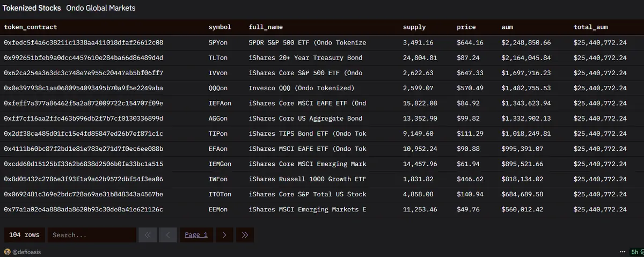The height and width of the screenshot is (257, 644).
Task: Select the TLTon symbol cell
Action: point(218,57)
